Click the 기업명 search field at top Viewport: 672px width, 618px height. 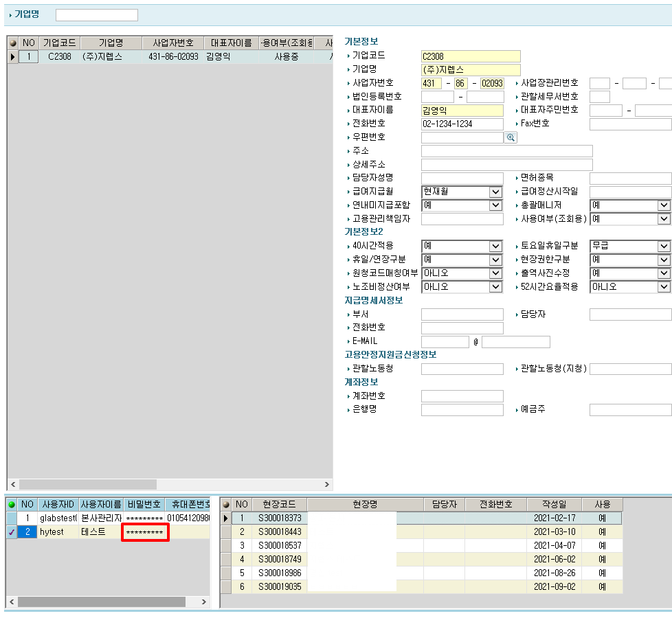[x=96, y=15]
